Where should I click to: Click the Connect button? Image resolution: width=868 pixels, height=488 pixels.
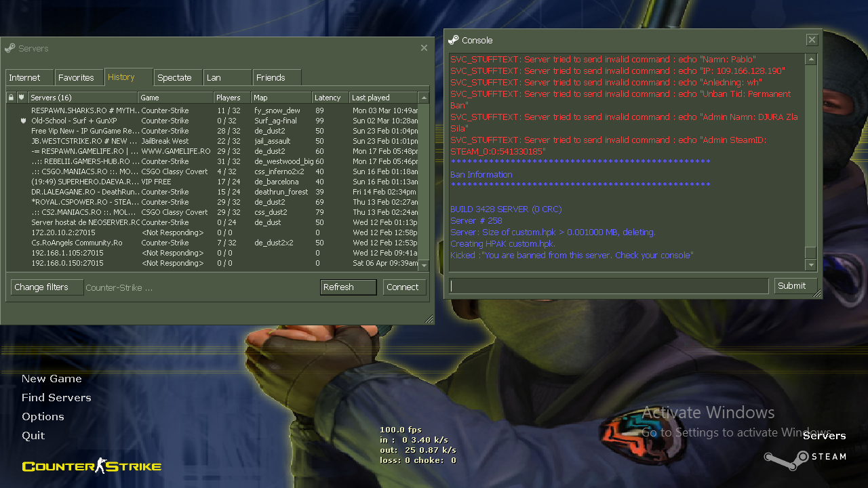click(x=405, y=287)
